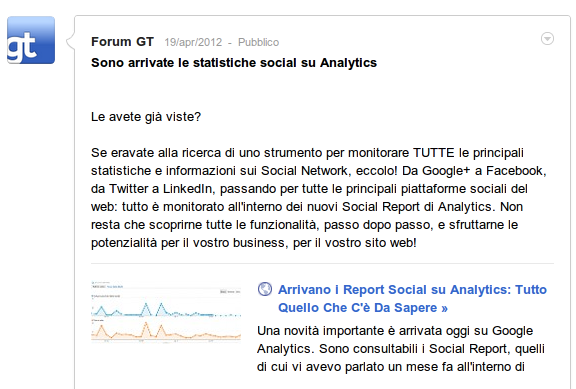The width and height of the screenshot is (576, 389).
Task: Click the blue line graph in thumbnail
Action: pyautogui.click(x=166, y=310)
